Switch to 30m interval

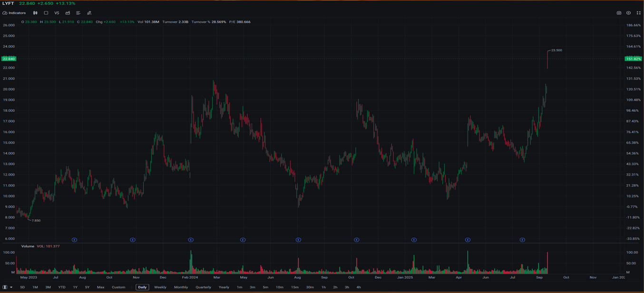coord(310,287)
